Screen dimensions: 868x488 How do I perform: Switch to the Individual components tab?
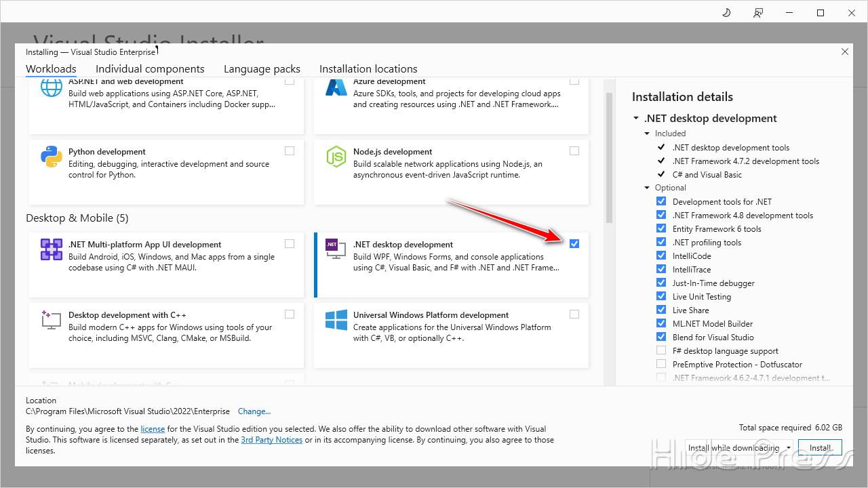150,68
